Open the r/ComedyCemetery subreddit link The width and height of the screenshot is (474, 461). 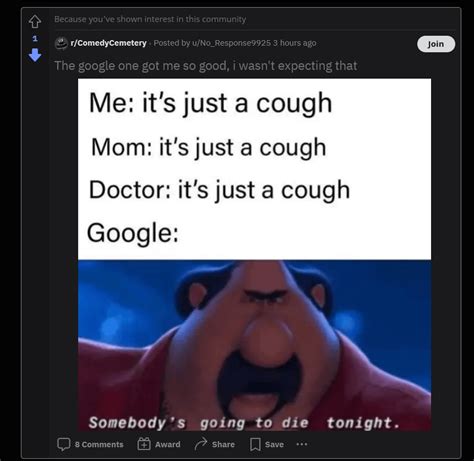click(108, 43)
